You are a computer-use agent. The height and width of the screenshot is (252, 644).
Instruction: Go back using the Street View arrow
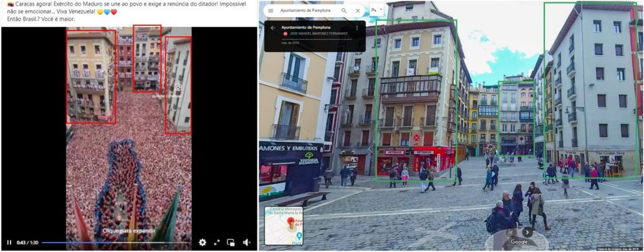[x=273, y=28]
